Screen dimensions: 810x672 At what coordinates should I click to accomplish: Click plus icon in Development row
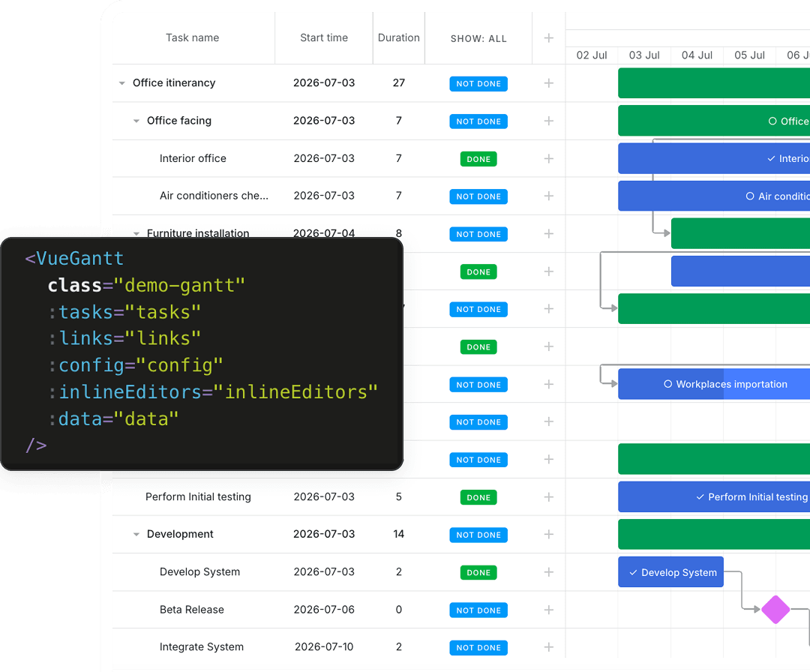(548, 534)
